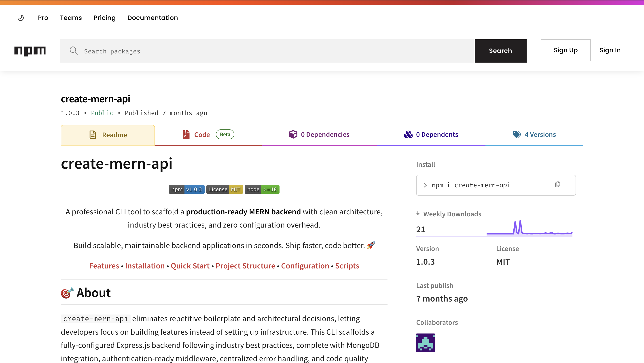The height and width of the screenshot is (363, 644).
Task: Open Documentation link in top nav
Action: click(x=153, y=18)
